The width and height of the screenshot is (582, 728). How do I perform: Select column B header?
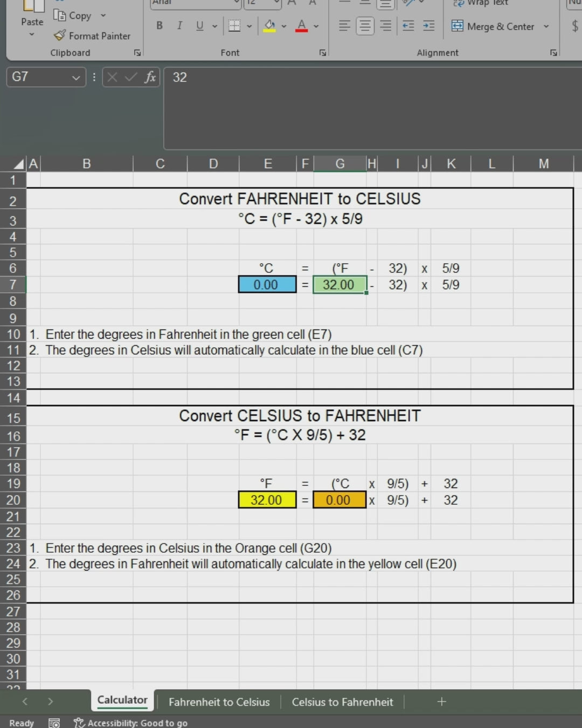(x=87, y=164)
